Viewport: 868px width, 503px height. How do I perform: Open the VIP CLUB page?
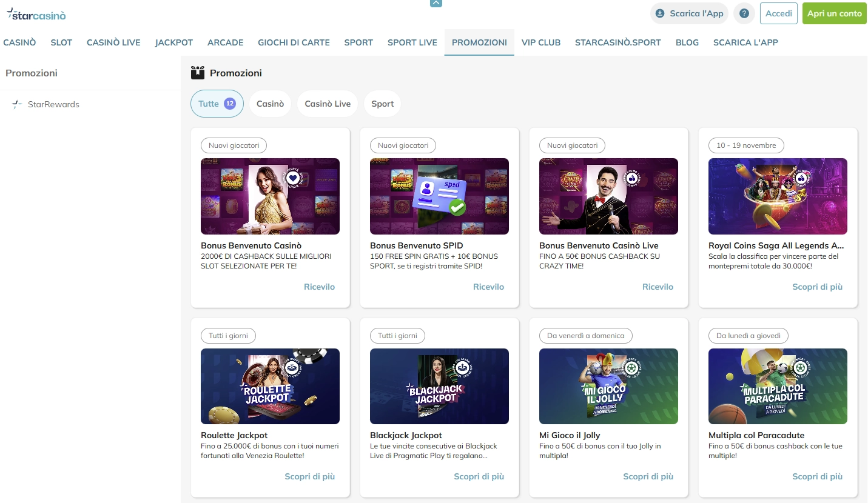click(x=541, y=42)
